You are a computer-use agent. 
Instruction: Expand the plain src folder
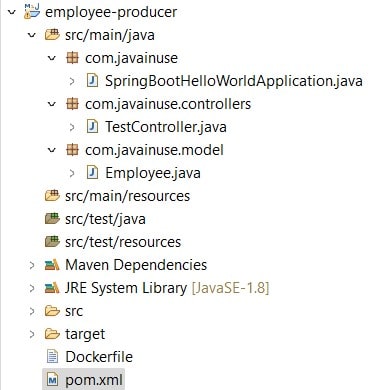tap(32, 311)
